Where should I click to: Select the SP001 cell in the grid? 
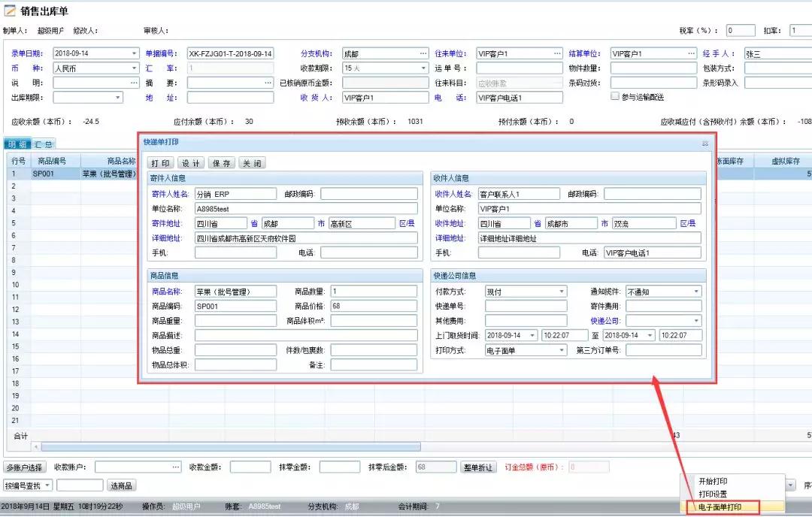56,174
